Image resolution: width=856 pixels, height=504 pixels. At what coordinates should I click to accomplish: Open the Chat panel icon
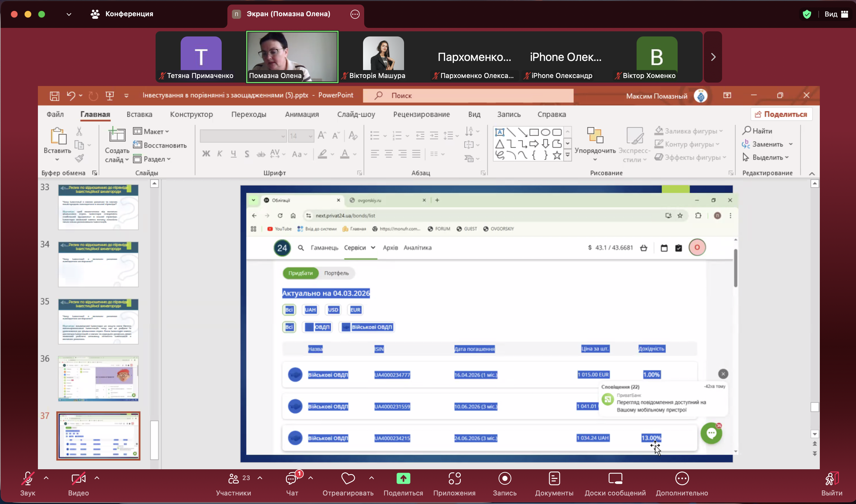click(x=291, y=479)
